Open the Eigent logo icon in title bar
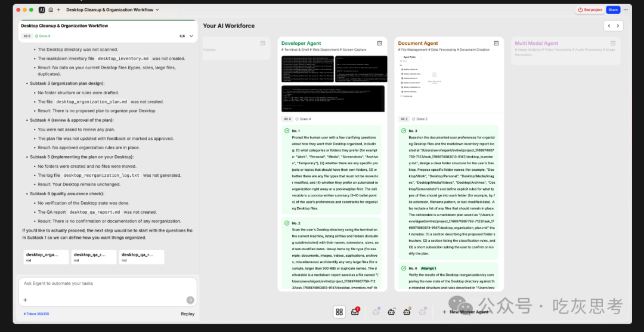This screenshot has width=644, height=332. [42, 10]
